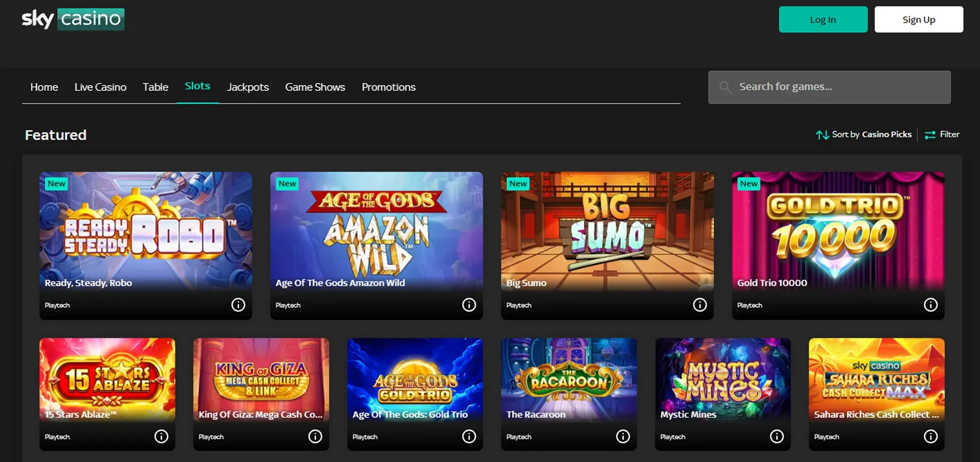
Task: Click the filter sliders icon
Action: point(930,135)
